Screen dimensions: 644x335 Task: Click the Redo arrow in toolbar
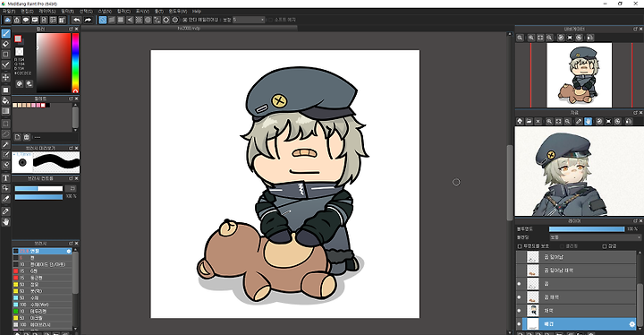pyautogui.click(x=88, y=20)
